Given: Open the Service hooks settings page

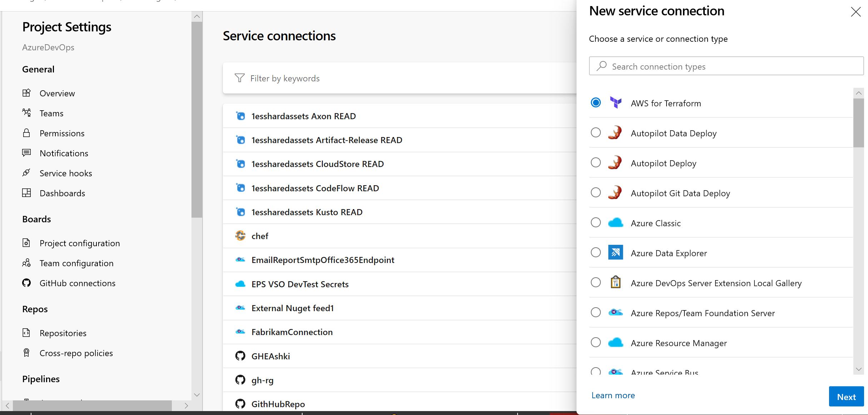Looking at the screenshot, I should click(66, 173).
